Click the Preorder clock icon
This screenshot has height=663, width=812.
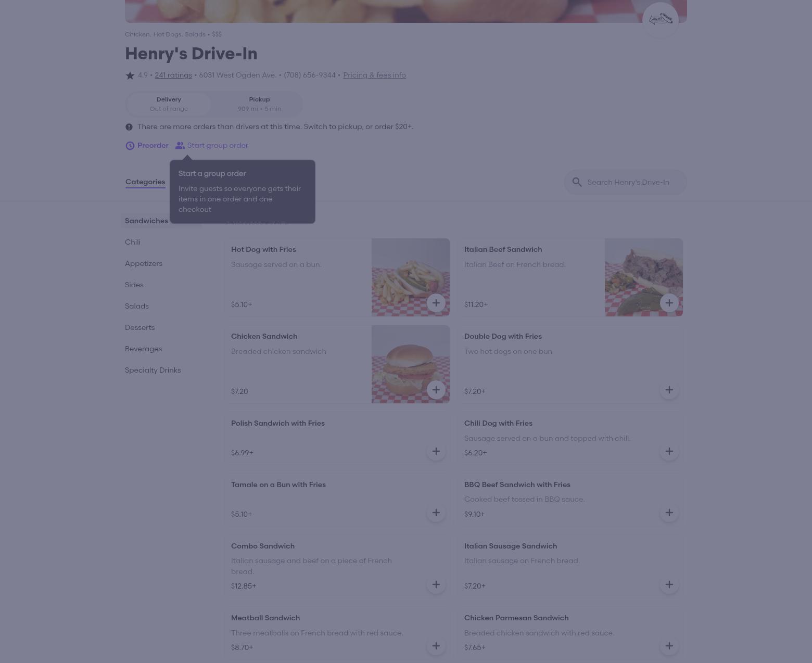point(130,146)
